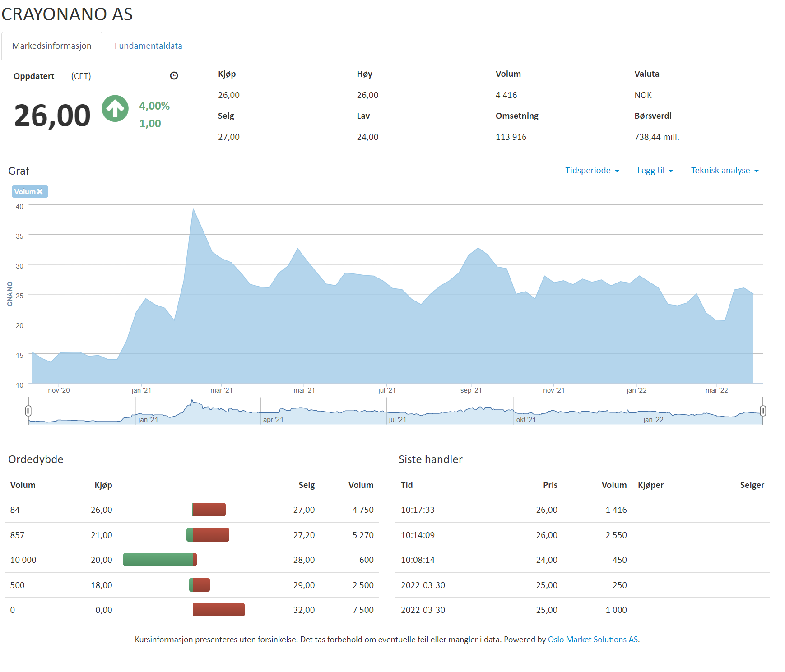Open Teknisk analyse dropdown
Screen dimensions: 785x672
point(725,171)
